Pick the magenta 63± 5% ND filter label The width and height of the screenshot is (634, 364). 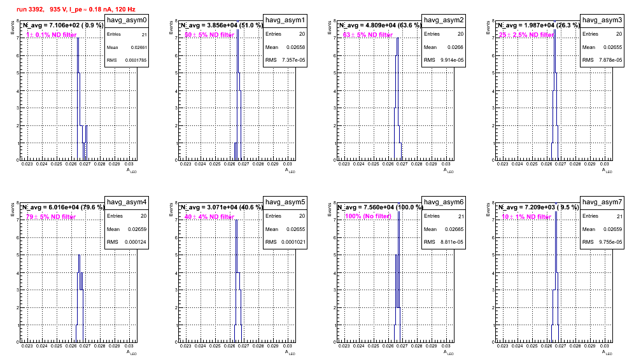368,35
